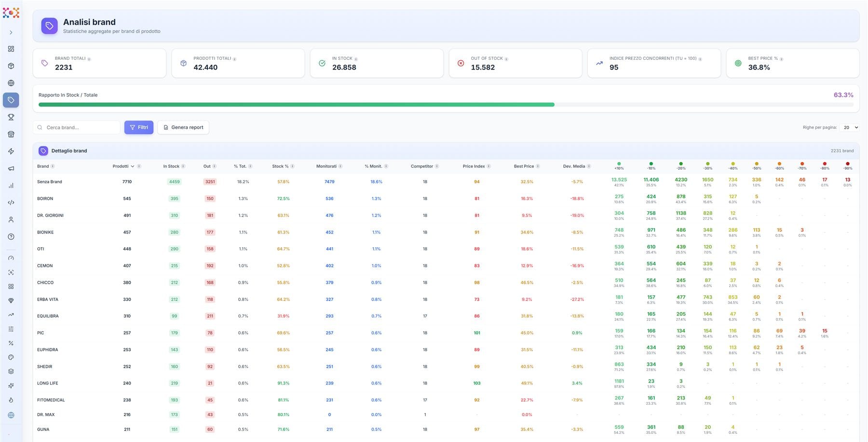Viewport: 868px width, 442px height.
Task: Select the highlighted brand tag sidebar icon
Action: 11,100
